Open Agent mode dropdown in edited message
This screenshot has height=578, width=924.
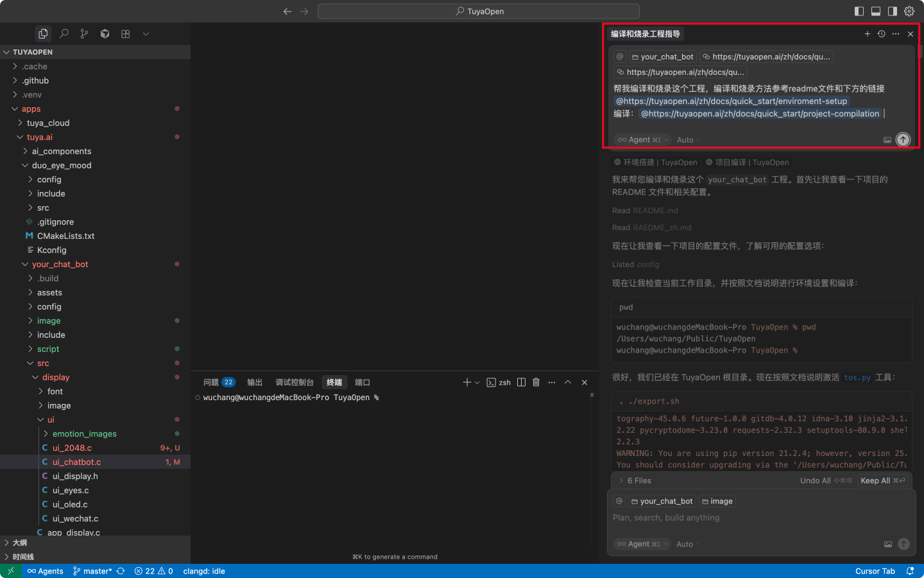(x=642, y=139)
